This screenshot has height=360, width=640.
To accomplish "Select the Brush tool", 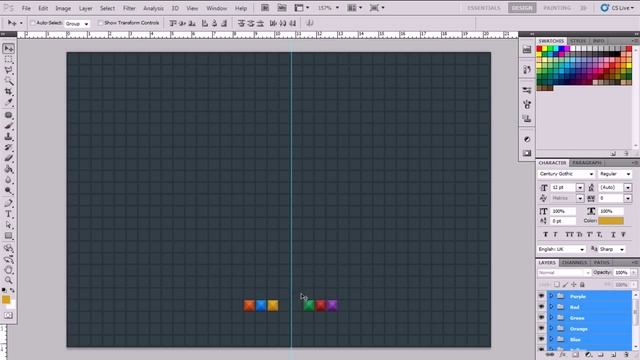I will click(8, 126).
